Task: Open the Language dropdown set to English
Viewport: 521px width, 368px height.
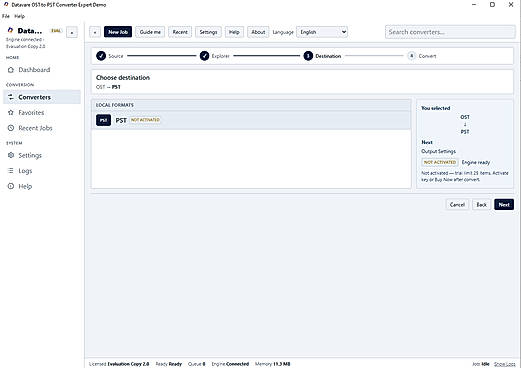Action: (322, 32)
